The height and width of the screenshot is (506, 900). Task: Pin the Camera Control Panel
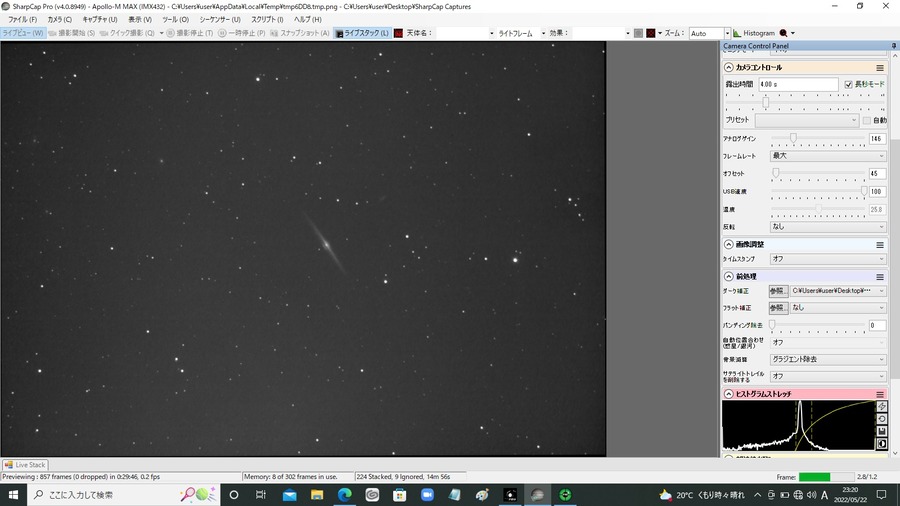[894, 46]
